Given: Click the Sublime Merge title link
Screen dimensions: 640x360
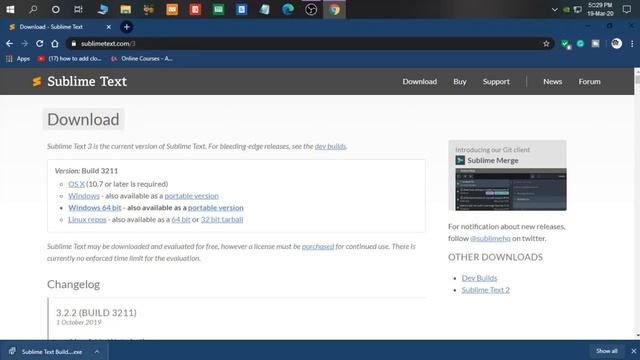Looking at the screenshot, I should point(493,160).
